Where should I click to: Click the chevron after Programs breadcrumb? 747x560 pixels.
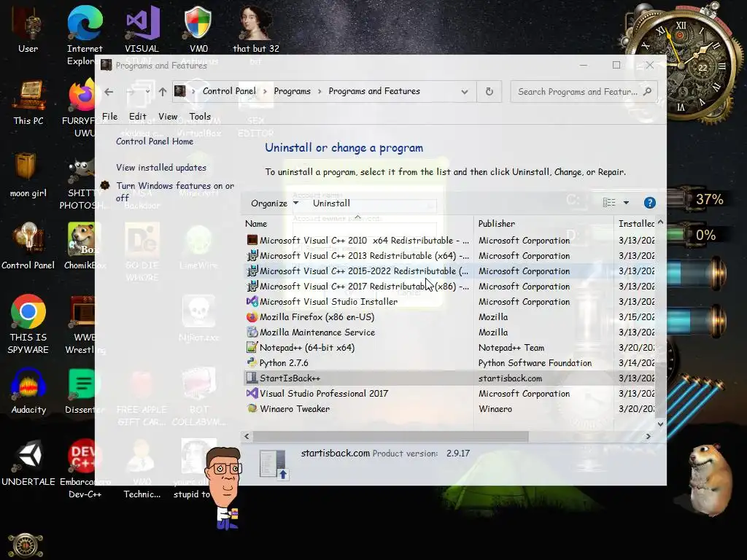point(320,91)
